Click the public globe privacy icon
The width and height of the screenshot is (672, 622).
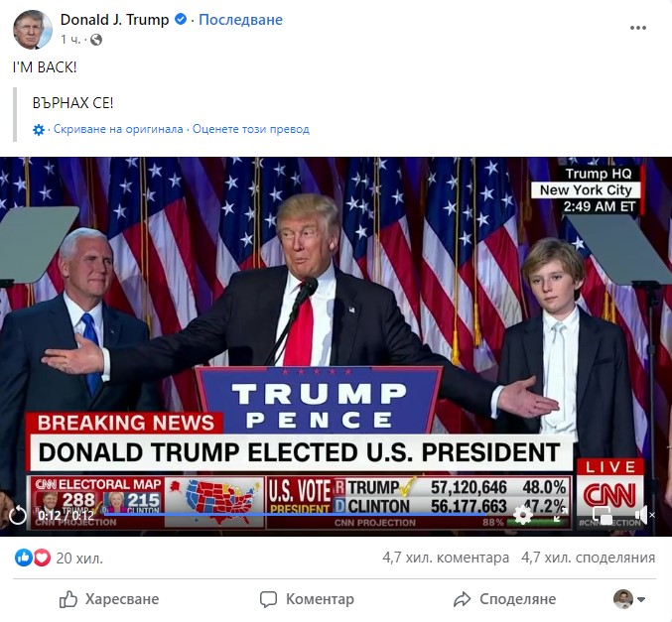(x=96, y=40)
